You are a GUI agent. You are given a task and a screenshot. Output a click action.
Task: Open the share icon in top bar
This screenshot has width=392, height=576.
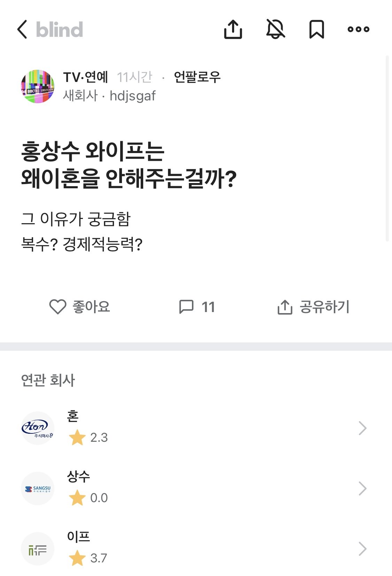233,29
